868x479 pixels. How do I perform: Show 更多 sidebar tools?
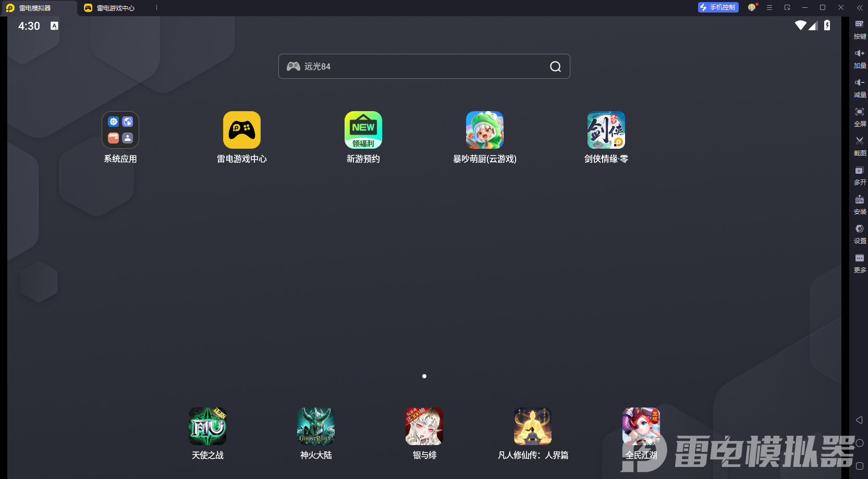tap(860, 264)
